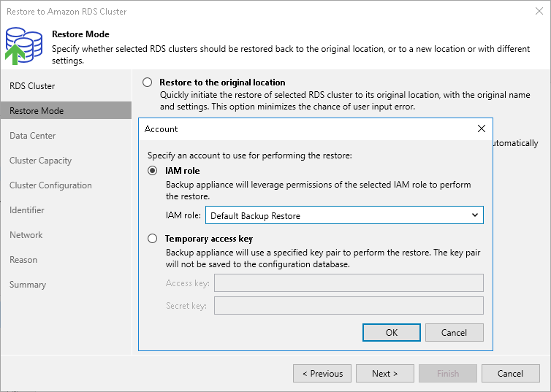Click into the Access key field
Viewport: 551px width, 392px height.
tap(349, 283)
